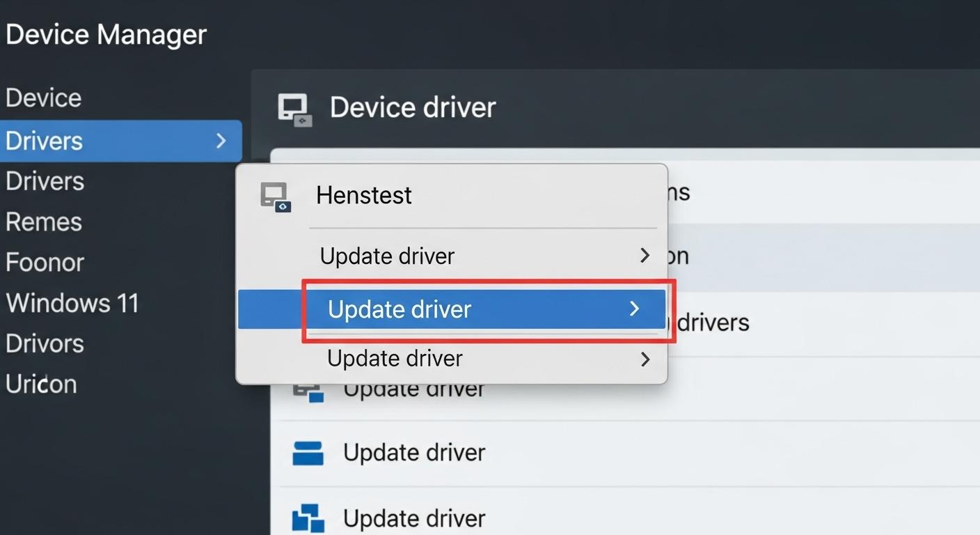Click the Henstest title in the popup menu
The width and height of the screenshot is (980, 535).
tap(364, 196)
